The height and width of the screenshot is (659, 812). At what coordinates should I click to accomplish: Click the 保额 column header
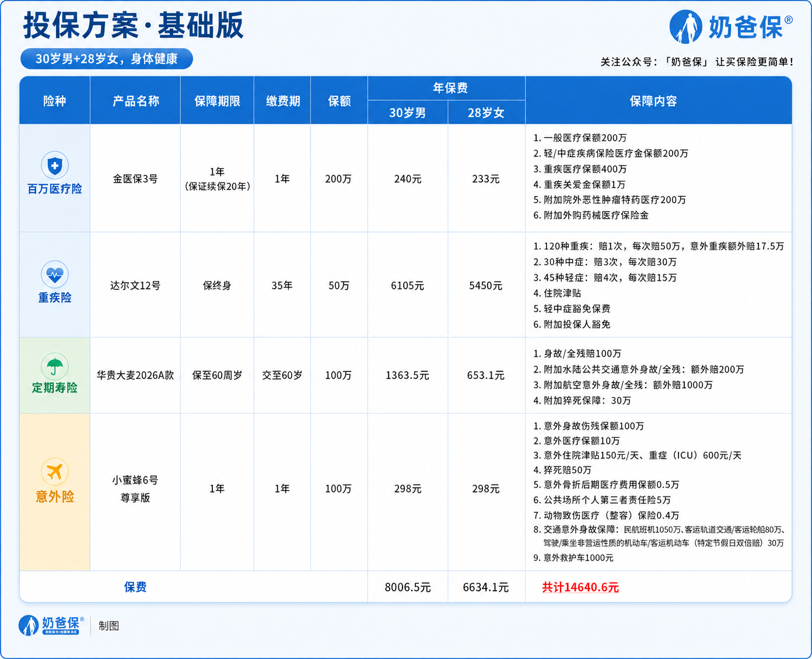[x=339, y=101]
